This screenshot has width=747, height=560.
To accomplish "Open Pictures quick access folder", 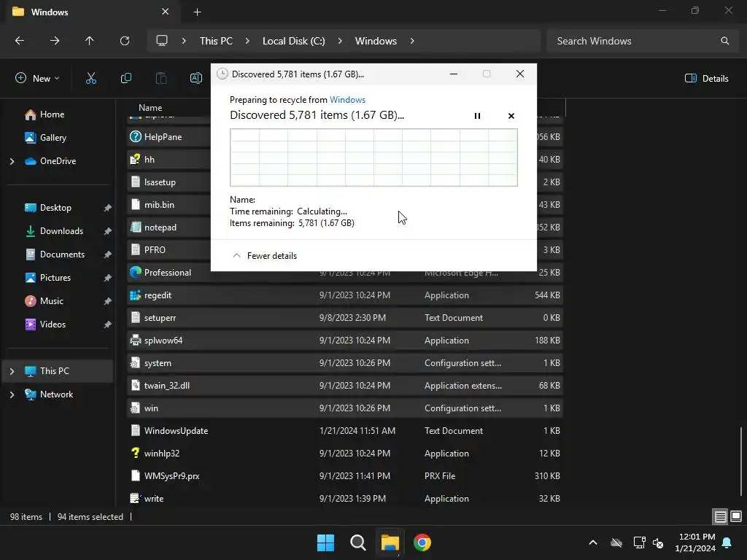I will tap(47, 278).
